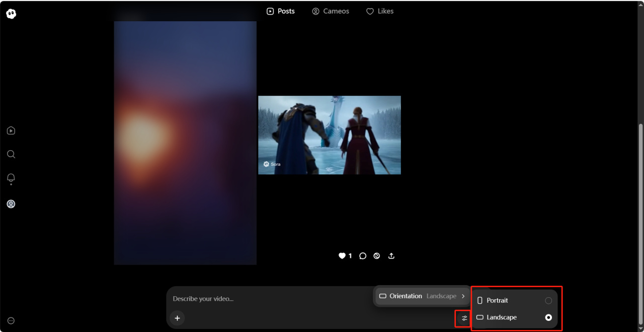
Task: Open the search icon in sidebar
Action: 11,154
